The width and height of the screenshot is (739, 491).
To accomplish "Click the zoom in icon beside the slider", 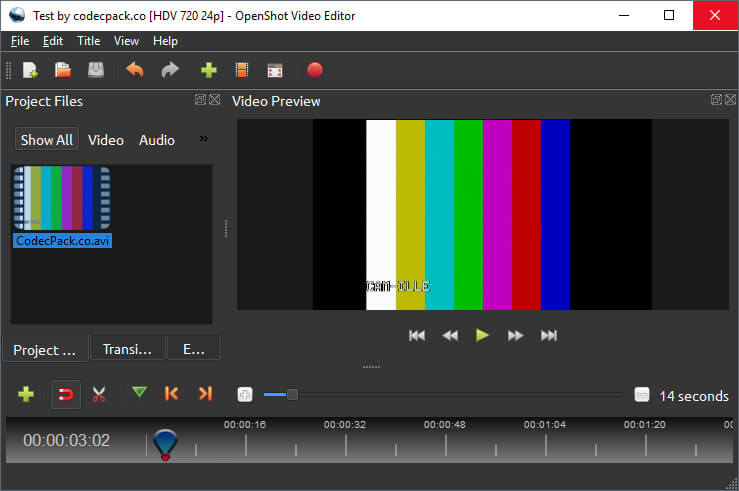I will coord(245,394).
